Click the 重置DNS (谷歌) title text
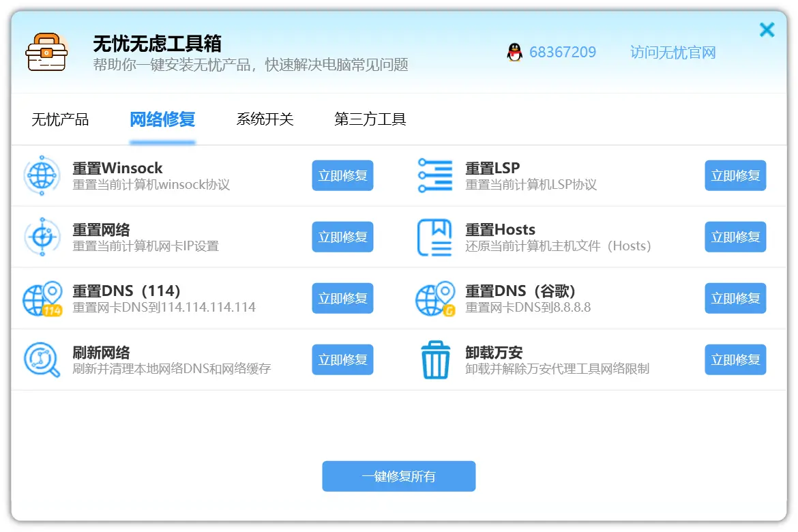Viewport: 798px width, 532px height. [520, 291]
